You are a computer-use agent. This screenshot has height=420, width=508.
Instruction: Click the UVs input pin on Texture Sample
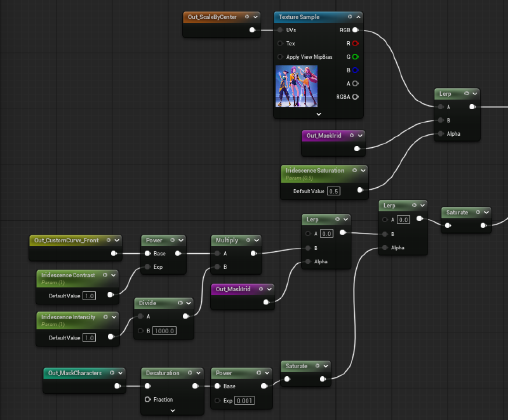pyautogui.click(x=280, y=30)
